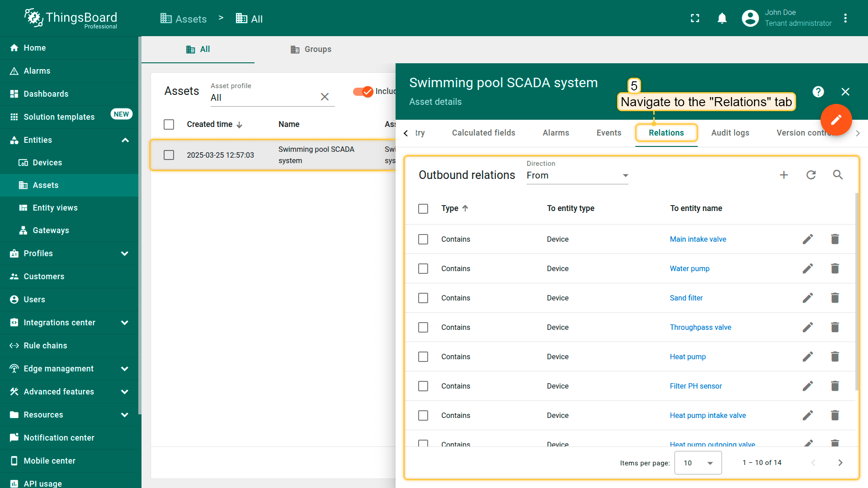Open asset details help icon
This screenshot has width=868, height=488.
[818, 92]
